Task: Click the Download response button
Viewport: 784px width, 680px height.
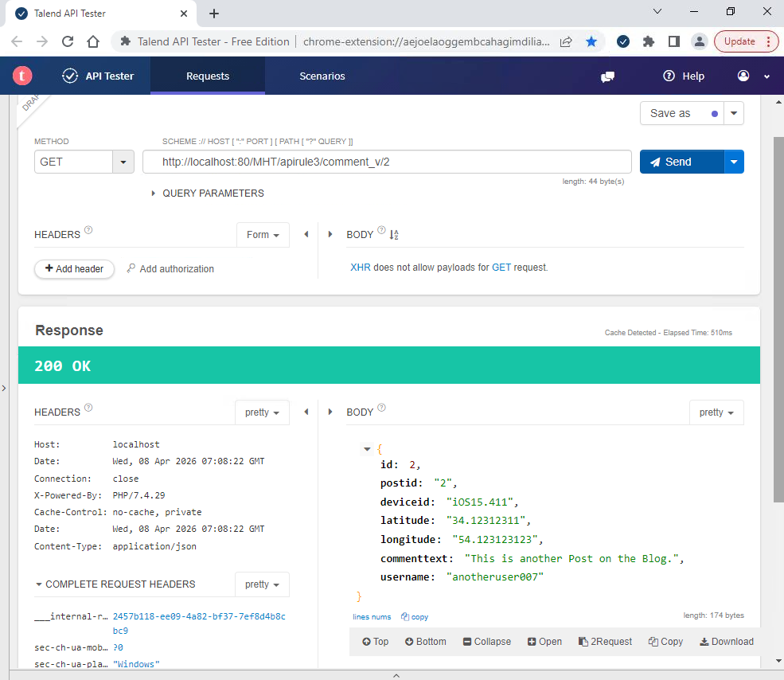Action: click(x=726, y=642)
